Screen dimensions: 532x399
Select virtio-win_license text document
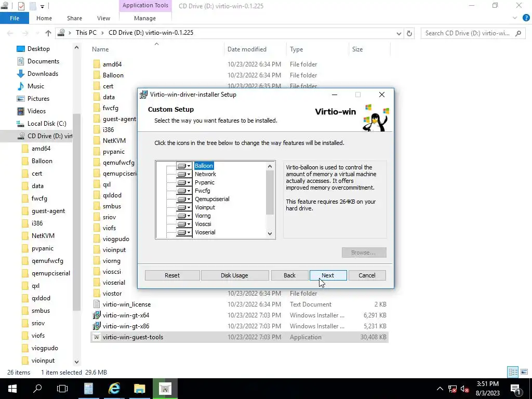pos(127,304)
